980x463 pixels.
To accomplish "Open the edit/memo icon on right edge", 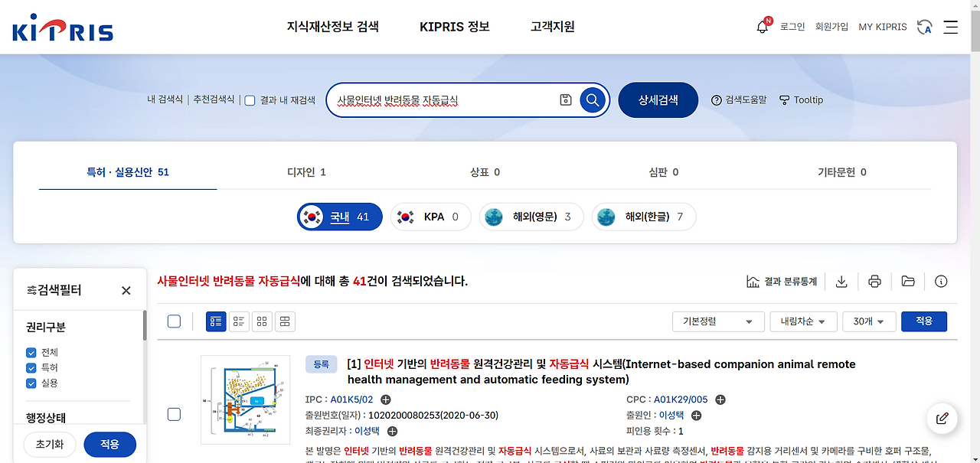I will (x=942, y=419).
